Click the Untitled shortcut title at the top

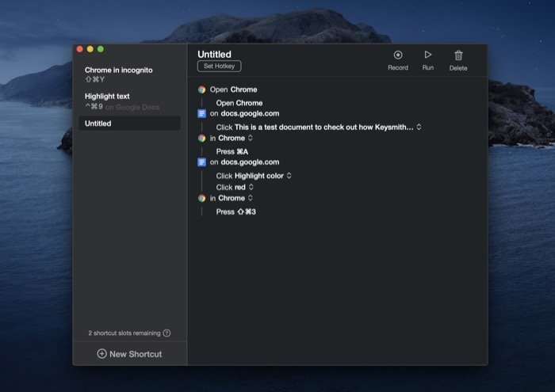[214, 54]
